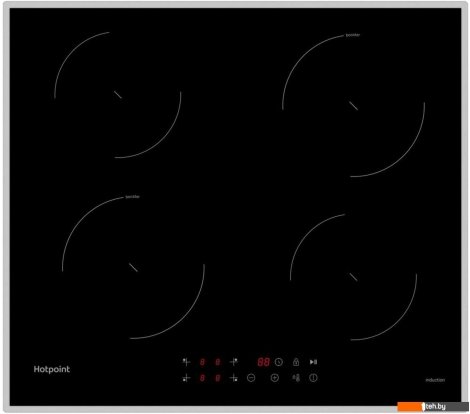Tap the minus decrease button
Image resolution: width=470 pixels, height=414 pixels.
251,378
